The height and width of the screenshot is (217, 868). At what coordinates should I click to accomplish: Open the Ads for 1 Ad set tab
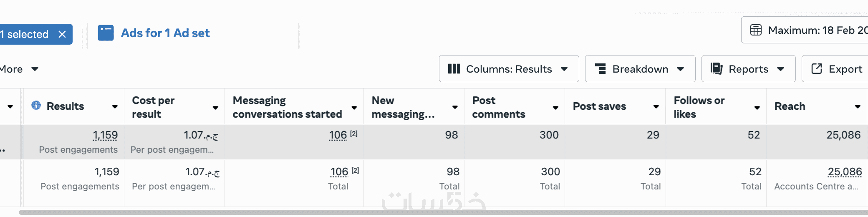165,33
